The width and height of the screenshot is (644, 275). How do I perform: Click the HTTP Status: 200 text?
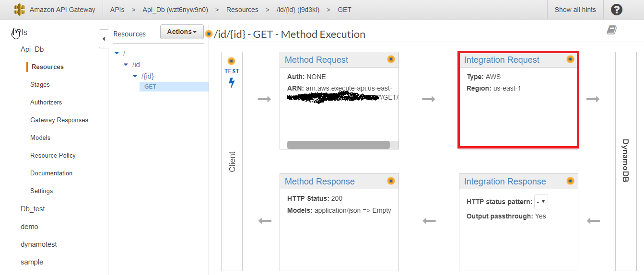tap(315, 198)
